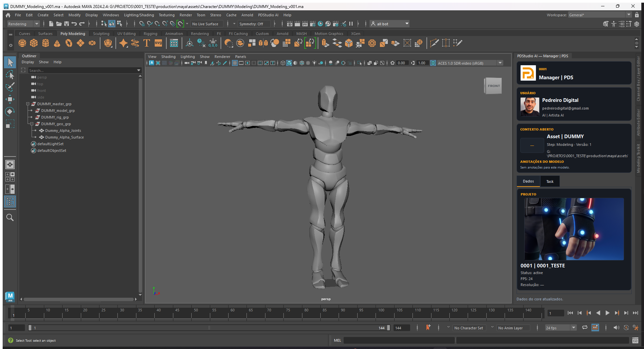
Task: Switch to the Sculpting shelf tab
Action: tap(101, 34)
